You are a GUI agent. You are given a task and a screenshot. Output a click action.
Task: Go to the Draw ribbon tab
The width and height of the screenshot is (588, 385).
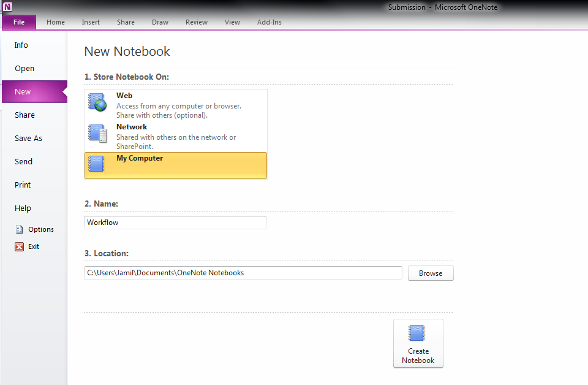(x=160, y=22)
